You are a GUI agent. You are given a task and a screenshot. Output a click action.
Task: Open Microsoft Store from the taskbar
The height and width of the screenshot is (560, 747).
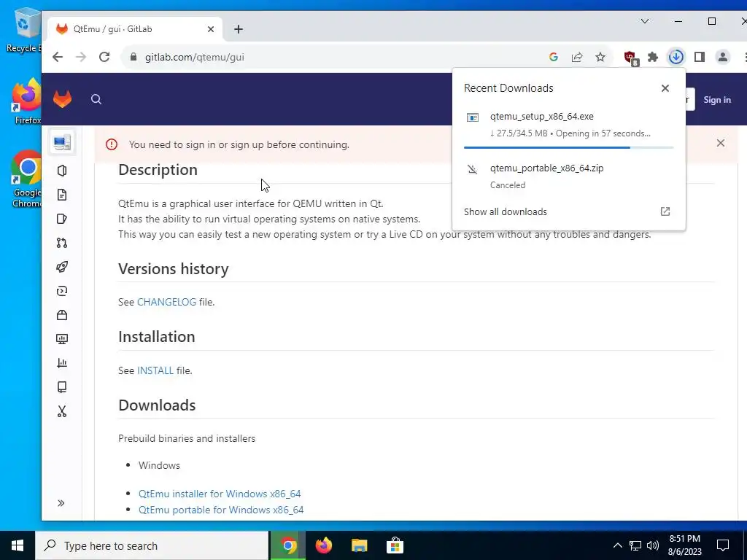[395, 545]
